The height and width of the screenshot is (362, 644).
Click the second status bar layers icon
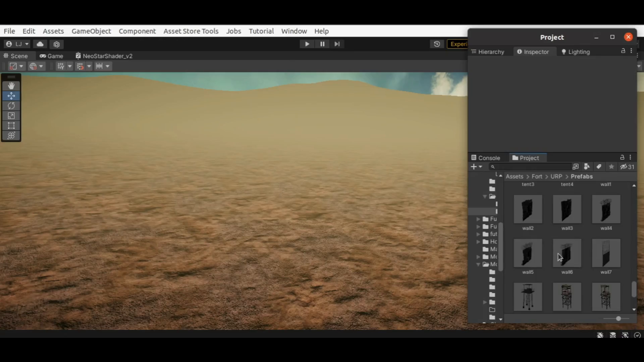(x=613, y=335)
